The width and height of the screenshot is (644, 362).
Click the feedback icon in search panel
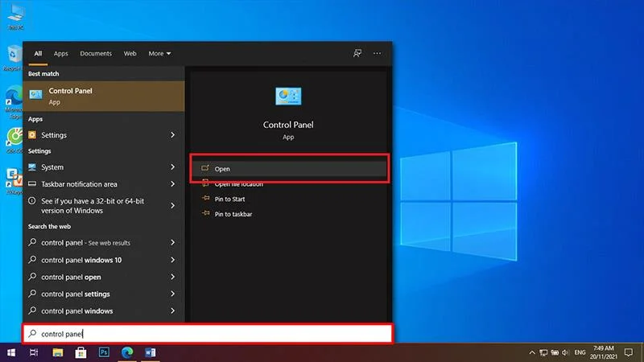357,53
